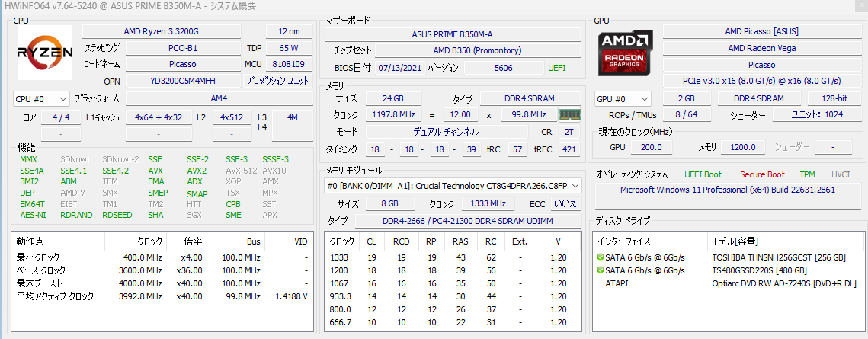Click the OPN value YD3200C5M4MFH

[x=183, y=82]
